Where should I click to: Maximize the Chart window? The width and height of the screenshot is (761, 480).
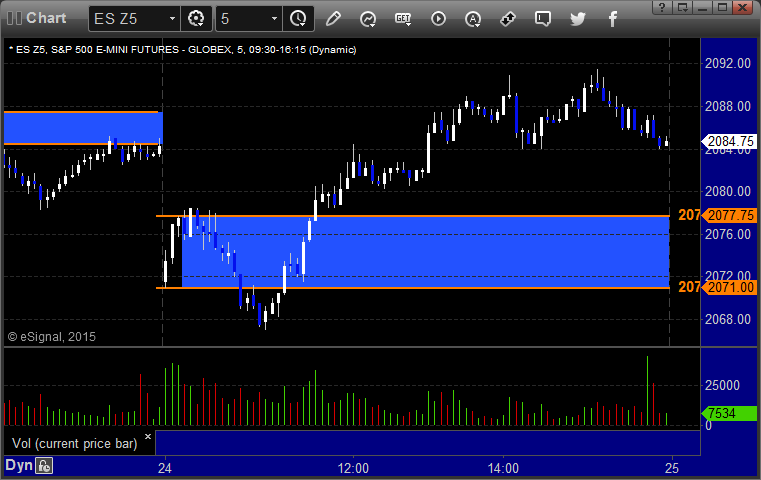722,7
